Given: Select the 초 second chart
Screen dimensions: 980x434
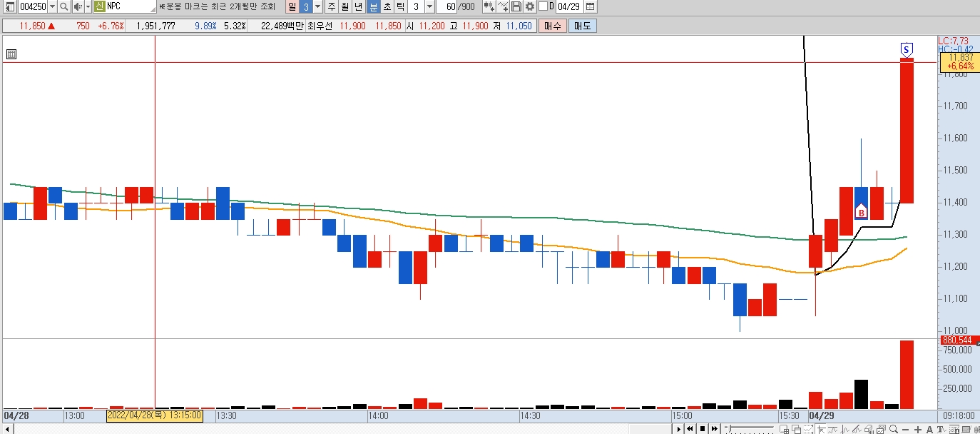Looking at the screenshot, I should click(387, 6).
